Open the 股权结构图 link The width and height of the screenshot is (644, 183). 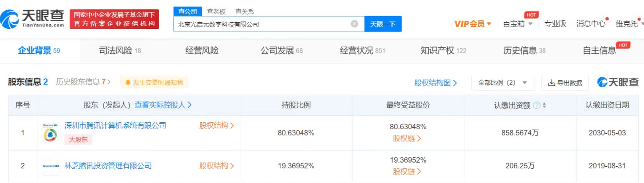435,83
